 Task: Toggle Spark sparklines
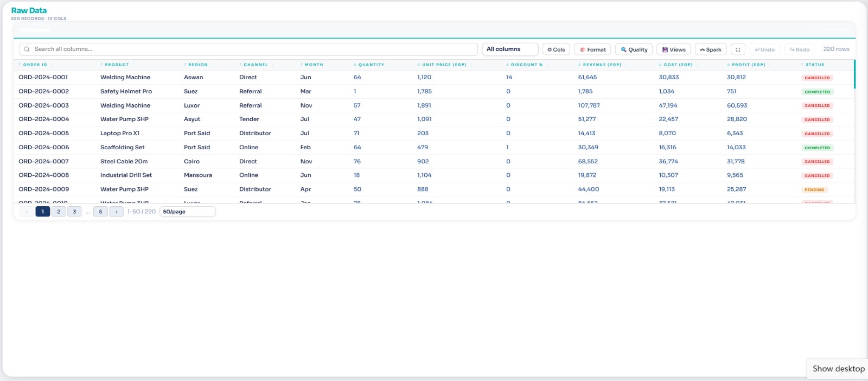click(x=711, y=49)
